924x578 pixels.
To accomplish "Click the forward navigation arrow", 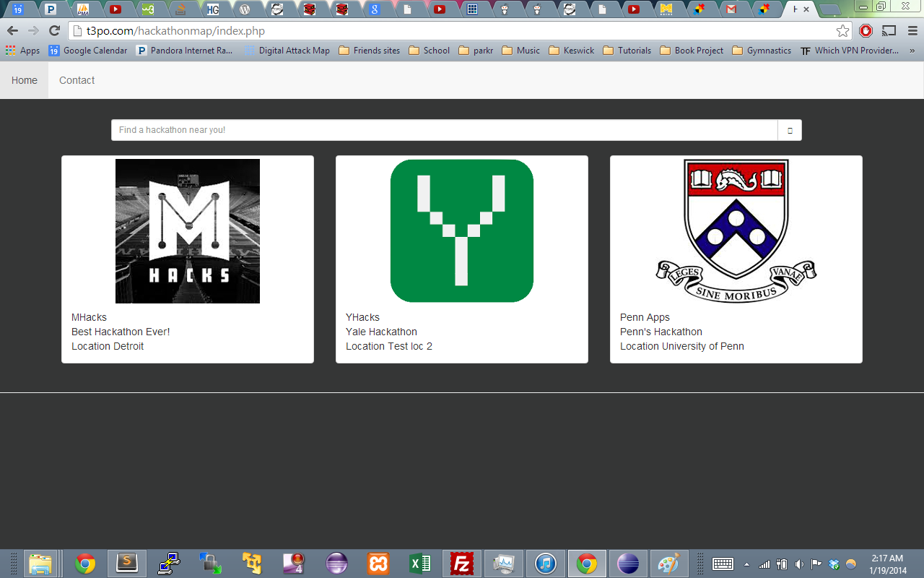I will click(x=33, y=31).
